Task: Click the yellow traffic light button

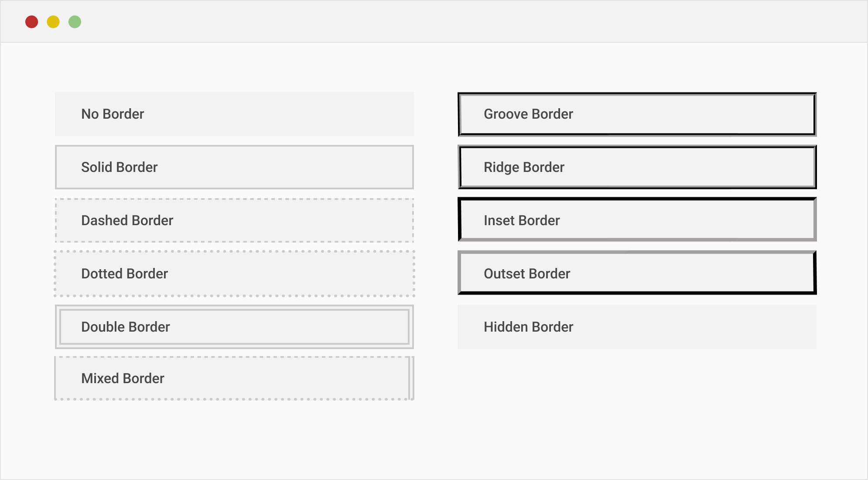Action: [53, 21]
